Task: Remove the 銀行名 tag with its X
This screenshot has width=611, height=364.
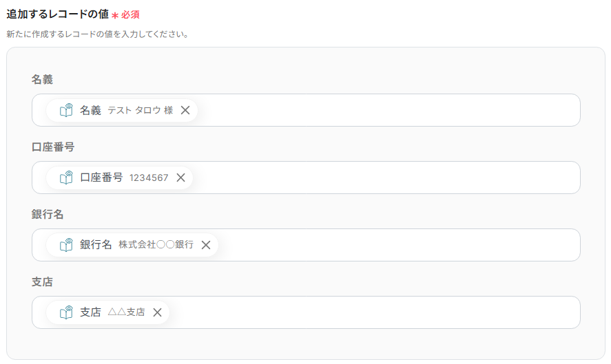Action: click(206, 245)
